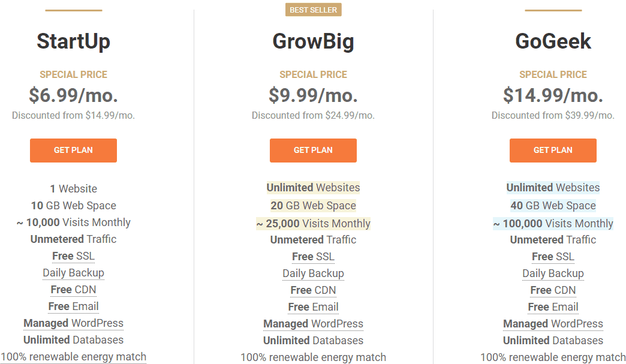The image size is (626, 364).
Task: Click Unlimited Websites in GrowBig plan
Action: tap(313, 188)
